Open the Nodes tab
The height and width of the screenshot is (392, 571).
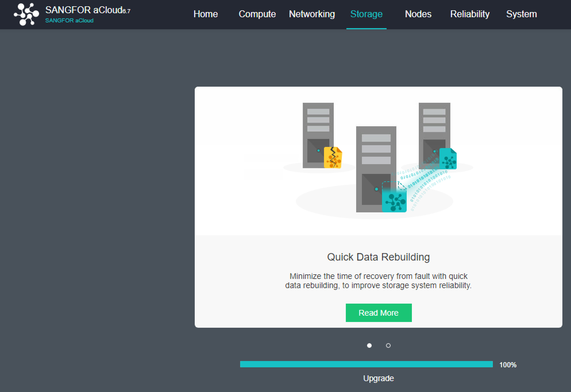coord(418,14)
